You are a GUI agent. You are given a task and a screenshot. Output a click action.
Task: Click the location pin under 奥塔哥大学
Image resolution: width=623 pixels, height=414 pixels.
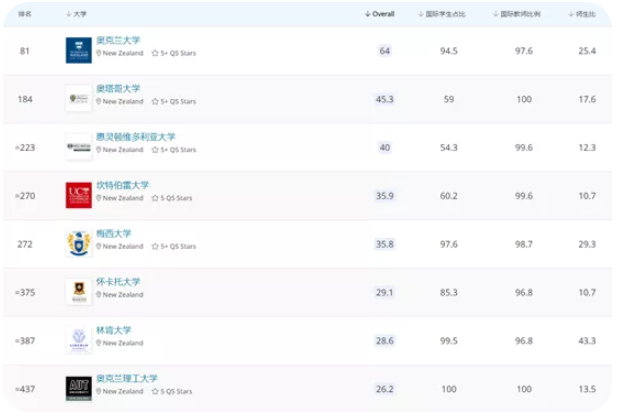click(x=99, y=101)
